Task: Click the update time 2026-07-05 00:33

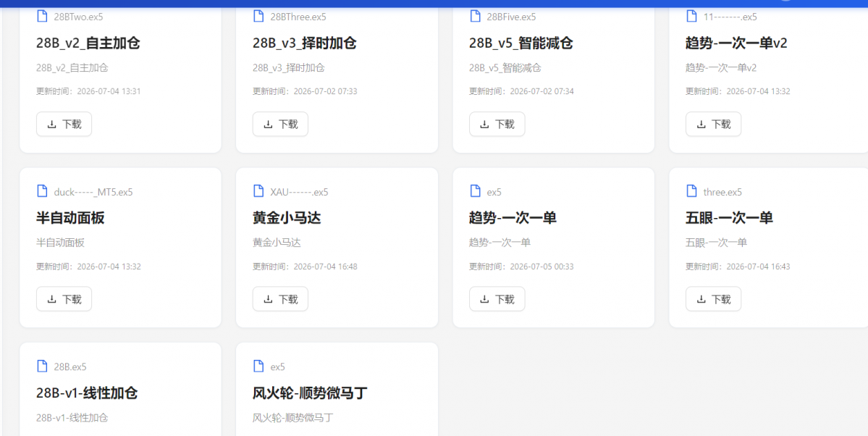Action: point(542,267)
